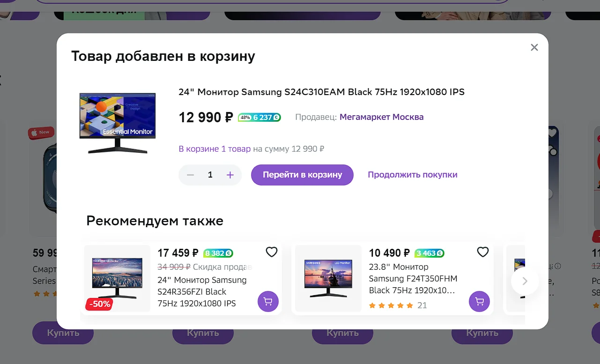The image size is (600, 364).
Task: Open the 24" Монитор Samsung S24C310EAM title
Action: point(321,92)
